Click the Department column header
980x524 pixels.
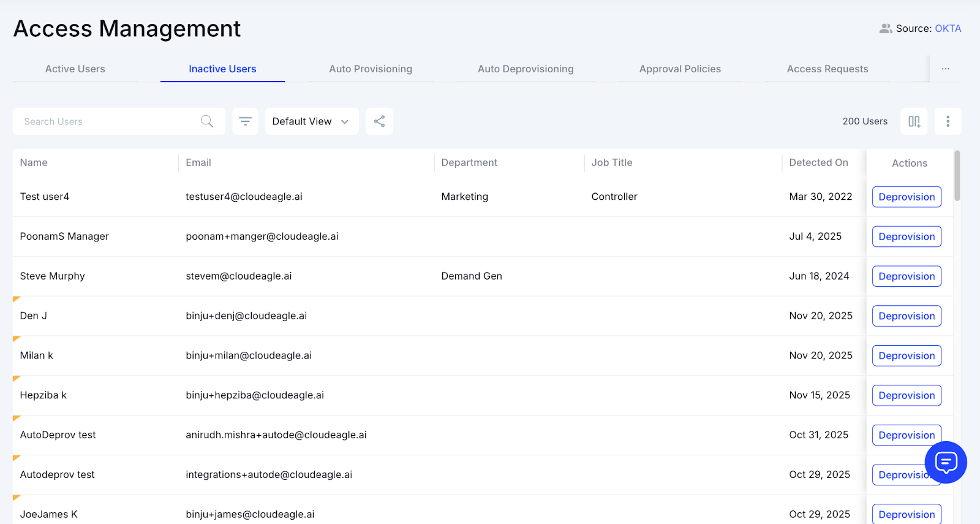(x=469, y=162)
